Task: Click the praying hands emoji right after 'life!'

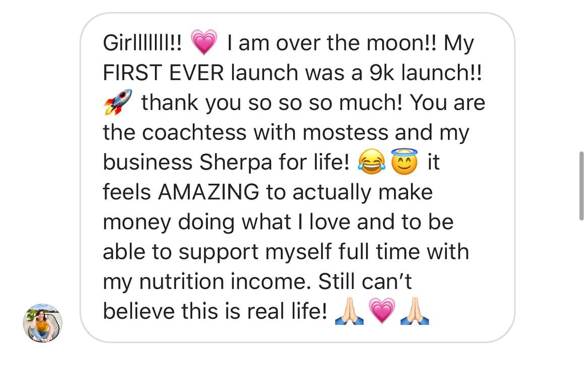Action: [x=349, y=311]
